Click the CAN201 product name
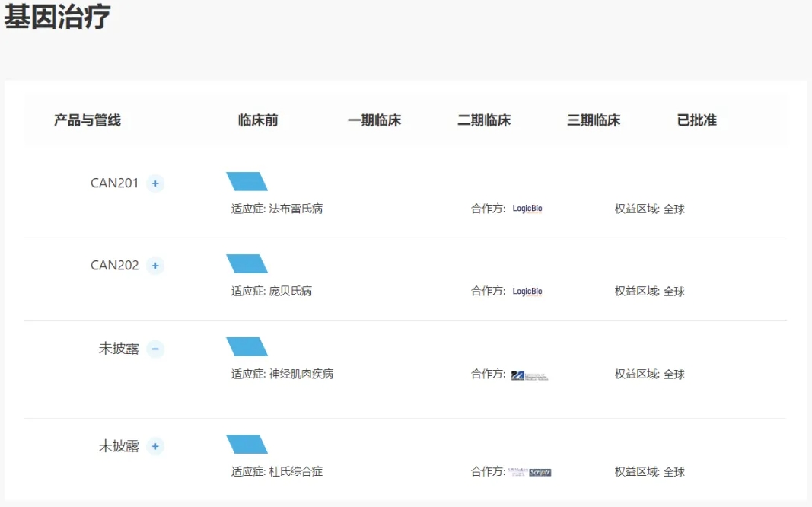 pos(114,183)
